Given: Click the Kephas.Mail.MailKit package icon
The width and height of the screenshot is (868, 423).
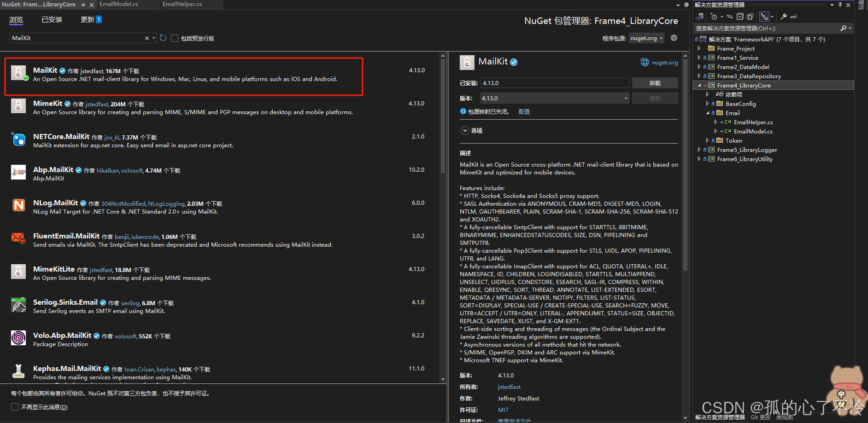Looking at the screenshot, I should click(x=18, y=371).
